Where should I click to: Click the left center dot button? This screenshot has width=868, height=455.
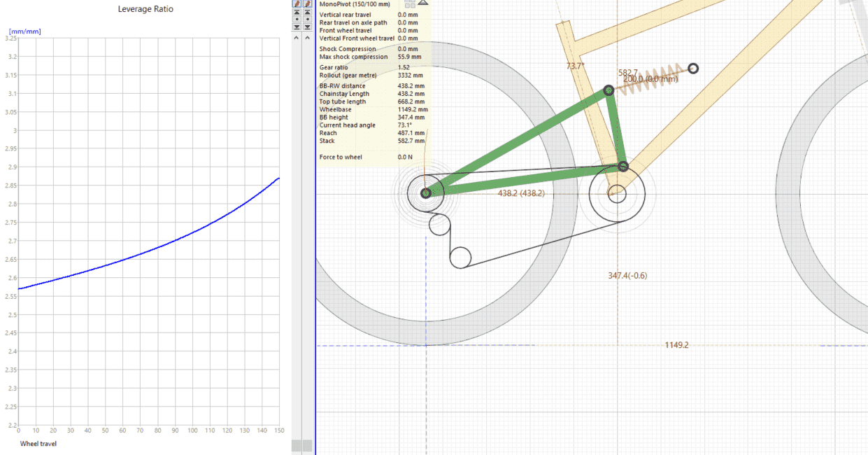pos(297,19)
